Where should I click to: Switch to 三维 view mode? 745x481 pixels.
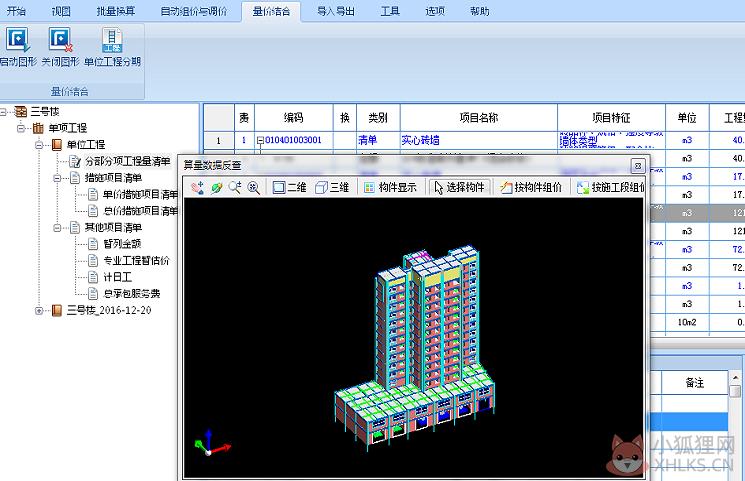coord(332,187)
